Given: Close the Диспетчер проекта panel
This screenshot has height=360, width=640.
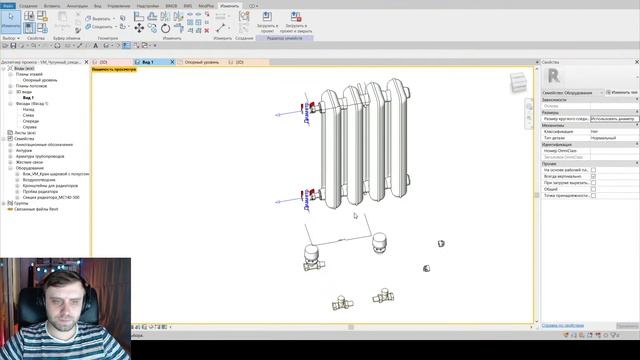Looking at the screenshot, I should click(86, 62).
